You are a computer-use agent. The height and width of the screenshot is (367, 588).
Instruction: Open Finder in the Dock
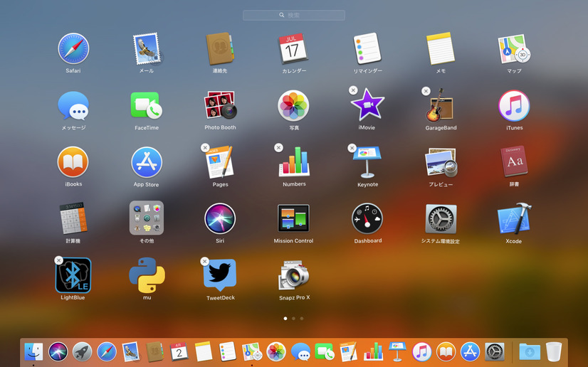(x=33, y=351)
